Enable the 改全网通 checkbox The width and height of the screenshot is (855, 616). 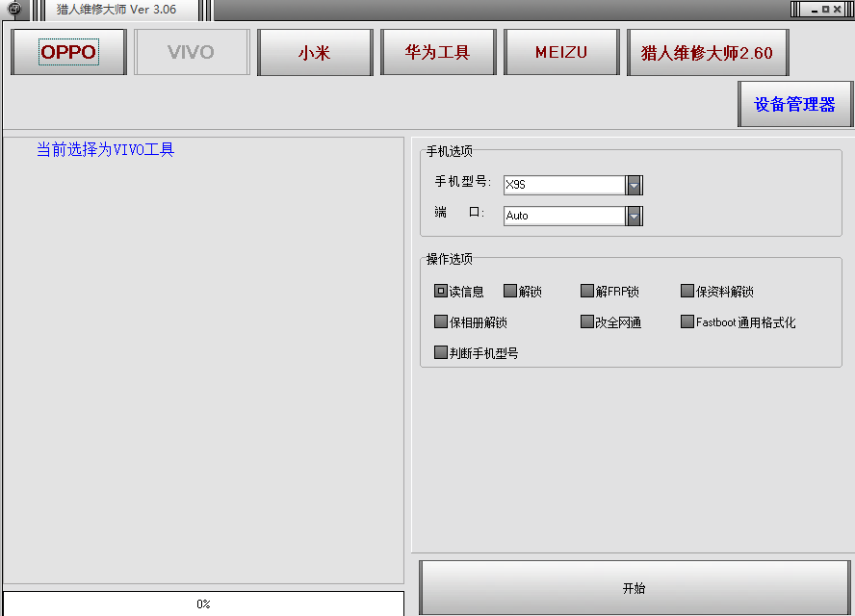(x=586, y=321)
